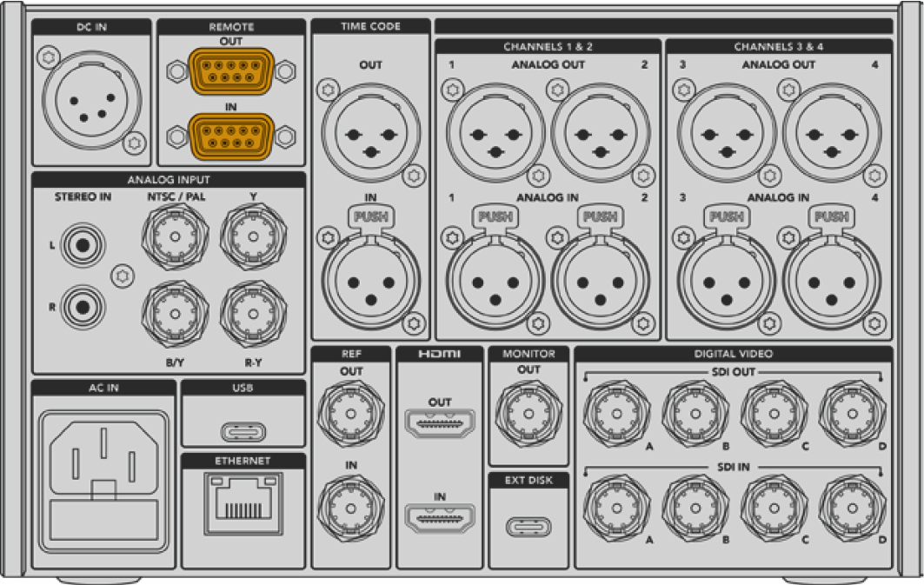
Task: Select SDI OUT connector B
Action: [x=695, y=414]
